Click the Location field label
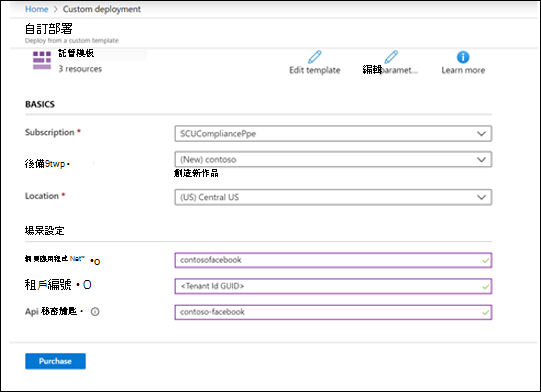This screenshot has width=541, height=392. 42,196
